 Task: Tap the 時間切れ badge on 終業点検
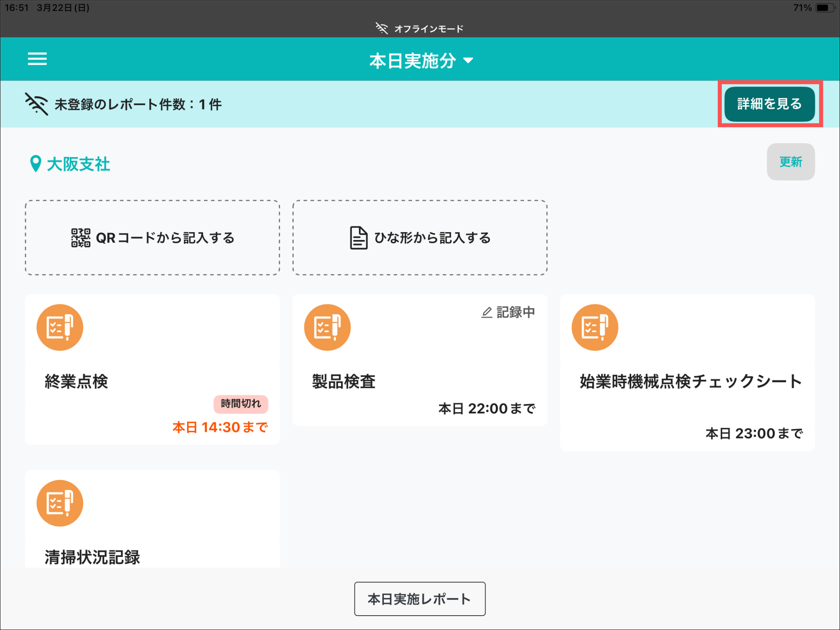coord(241,404)
